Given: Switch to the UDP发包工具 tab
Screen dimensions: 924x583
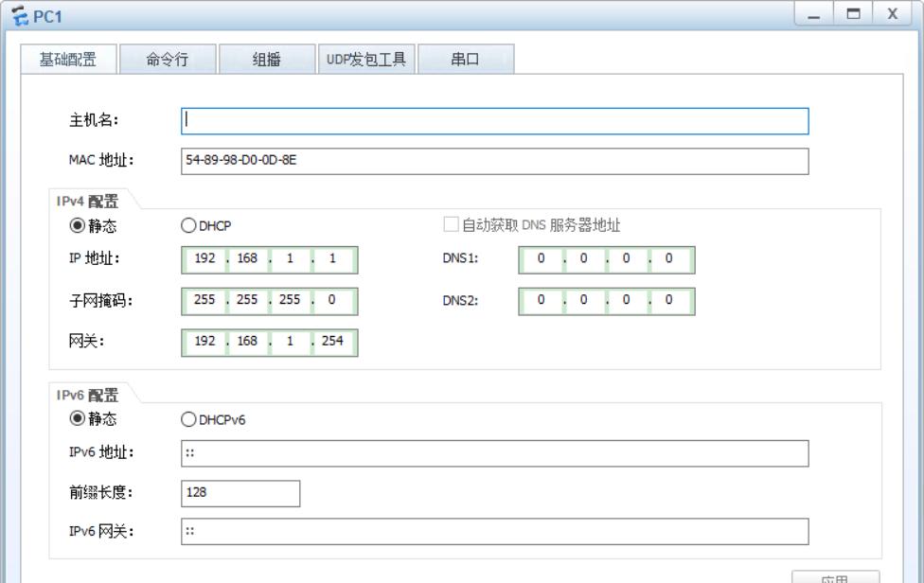Looking at the screenshot, I should [x=366, y=59].
